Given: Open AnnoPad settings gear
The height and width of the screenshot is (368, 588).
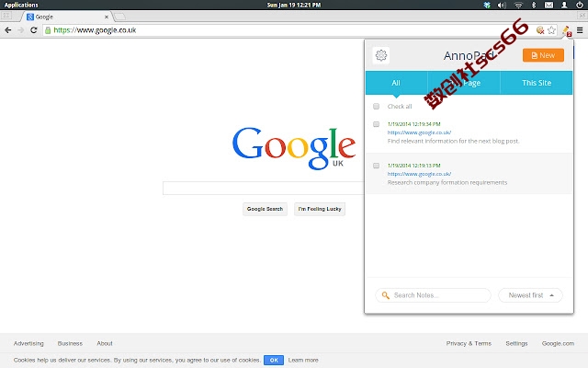Looking at the screenshot, I should pos(381,55).
